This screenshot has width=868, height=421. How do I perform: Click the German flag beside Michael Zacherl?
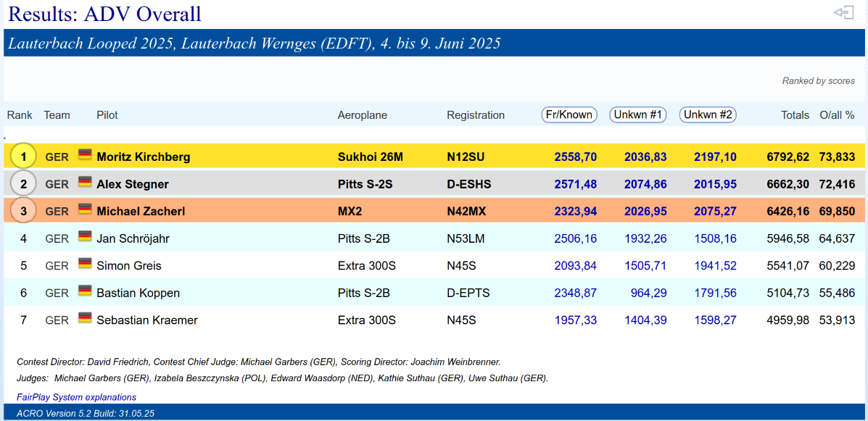click(85, 209)
